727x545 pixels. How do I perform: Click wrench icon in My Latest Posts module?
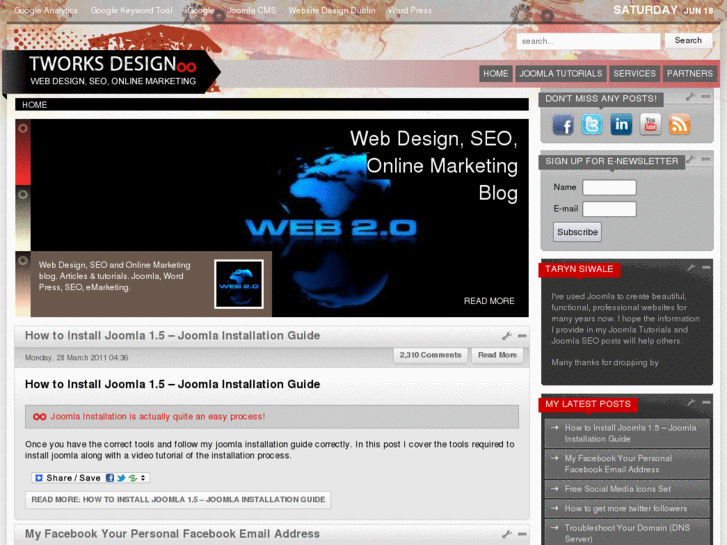click(690, 403)
